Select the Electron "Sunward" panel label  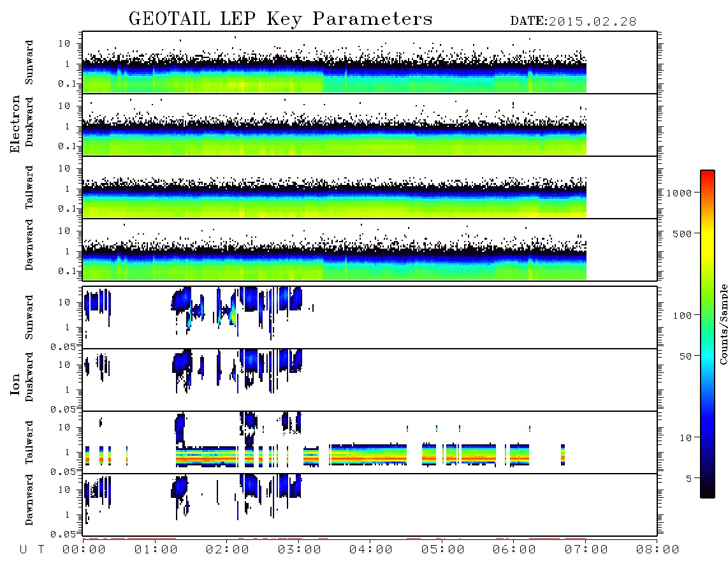[29, 62]
